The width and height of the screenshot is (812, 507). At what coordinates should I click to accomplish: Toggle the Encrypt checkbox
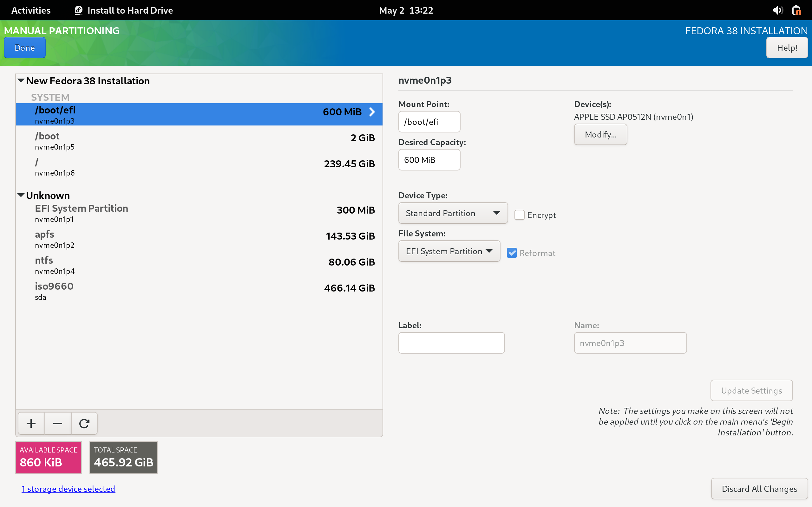(x=519, y=214)
